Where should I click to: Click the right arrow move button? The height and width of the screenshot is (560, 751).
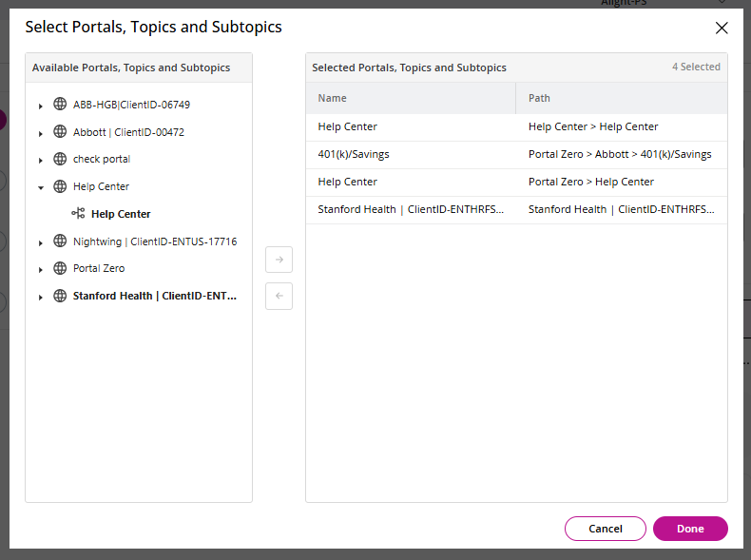pyautogui.click(x=279, y=260)
